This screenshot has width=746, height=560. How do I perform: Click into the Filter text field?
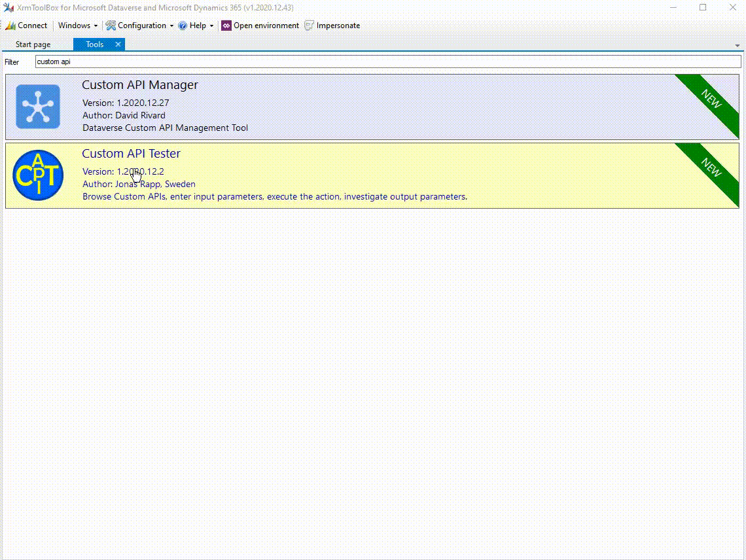click(x=388, y=61)
